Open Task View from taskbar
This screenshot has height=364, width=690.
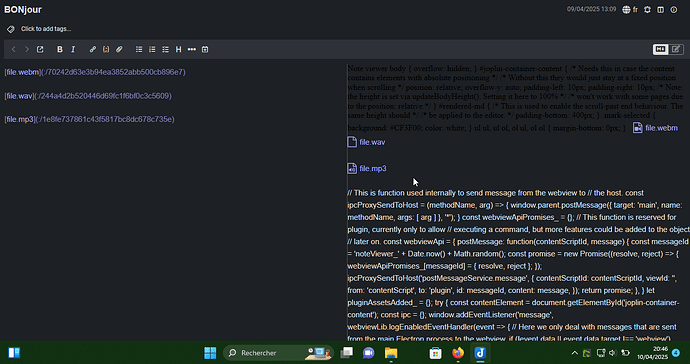coord(347,353)
